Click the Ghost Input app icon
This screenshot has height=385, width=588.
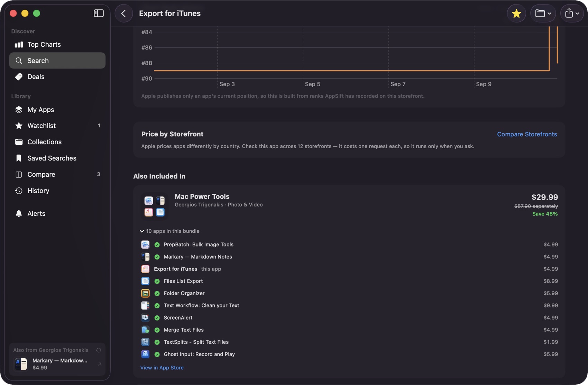pos(145,354)
